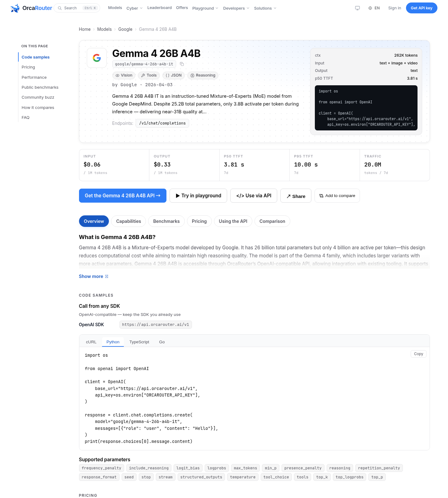The image size is (448, 498).
Task: Click the OrcaRouter whale logo
Action: (15, 8)
